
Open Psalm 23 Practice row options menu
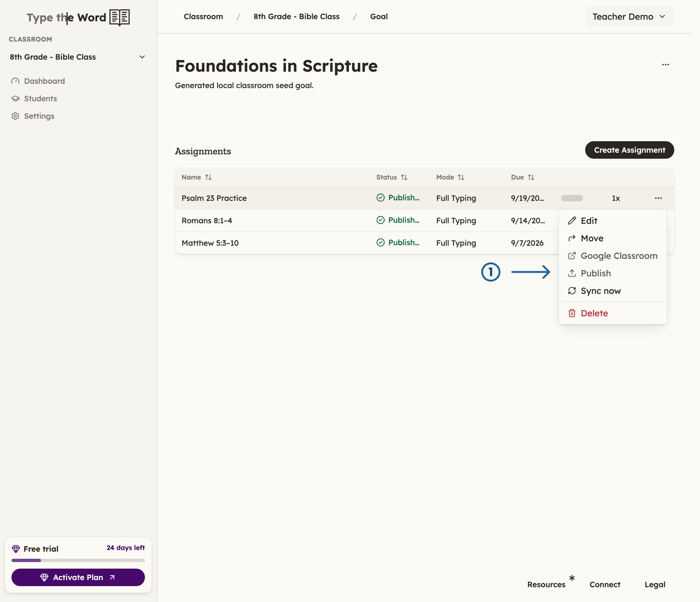[658, 198]
